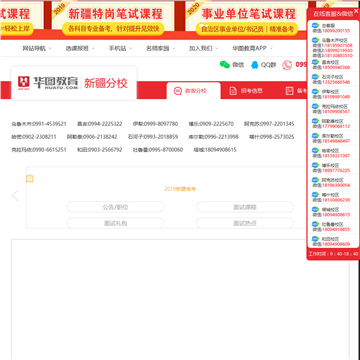The height and width of the screenshot is (360, 360).
Task: Open chat icon for 石河子校区
Action: point(315,77)
